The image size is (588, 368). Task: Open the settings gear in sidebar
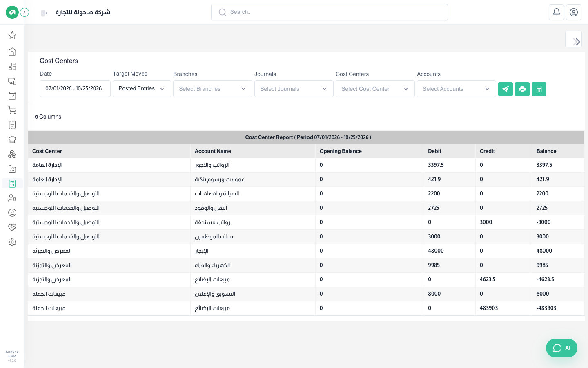pyautogui.click(x=12, y=242)
